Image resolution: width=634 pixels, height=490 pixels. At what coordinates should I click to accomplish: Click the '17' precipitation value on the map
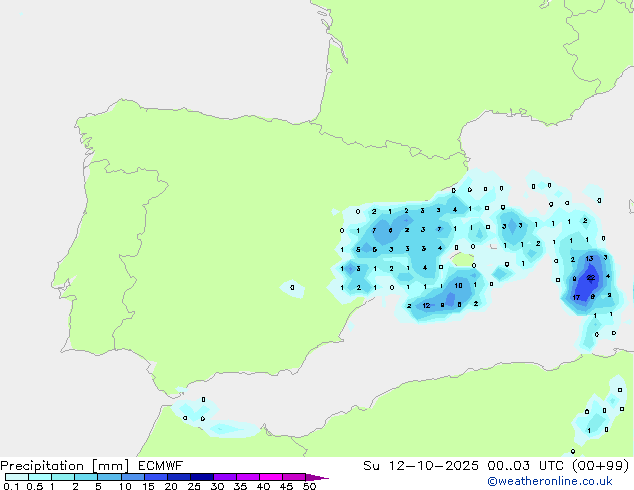[576, 298]
